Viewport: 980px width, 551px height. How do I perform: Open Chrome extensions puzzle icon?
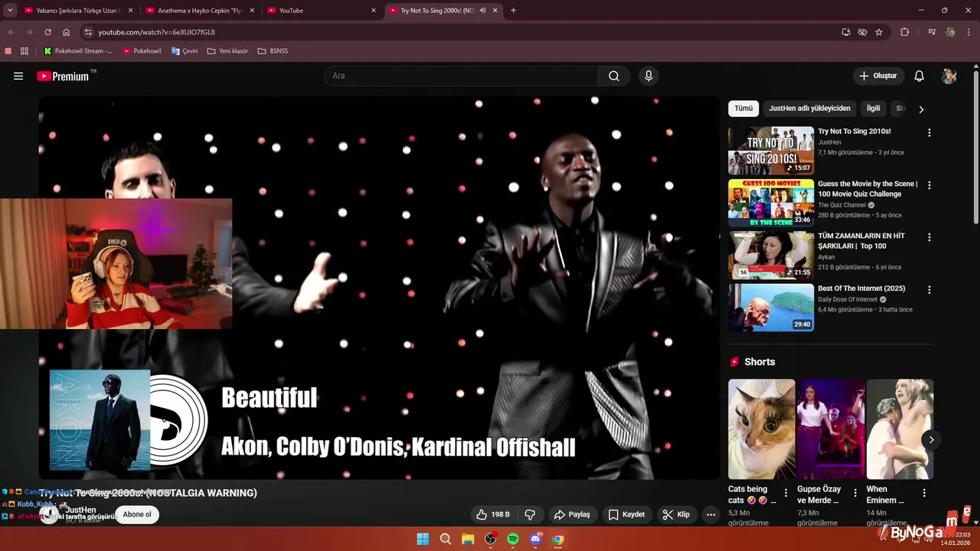coord(905,32)
